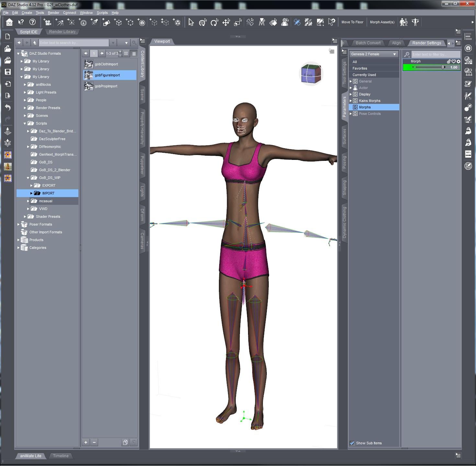Click Save icon in left sidebar

[x=8, y=72]
